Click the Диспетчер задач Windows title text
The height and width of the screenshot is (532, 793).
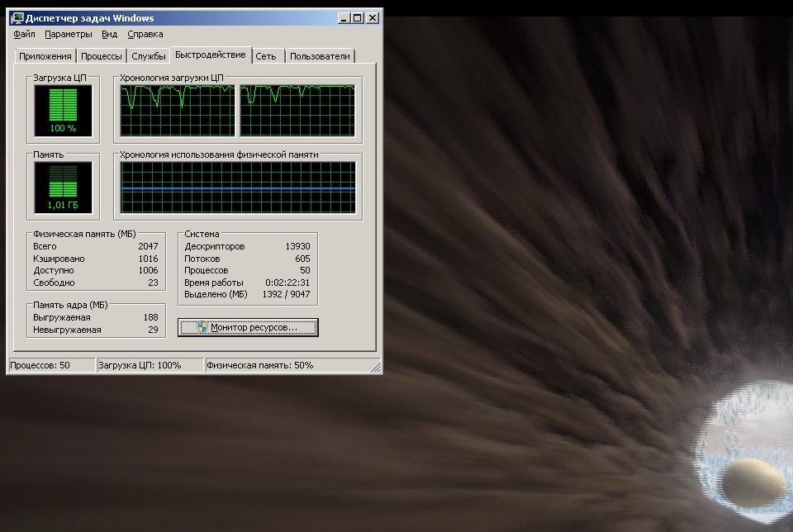coord(89,18)
